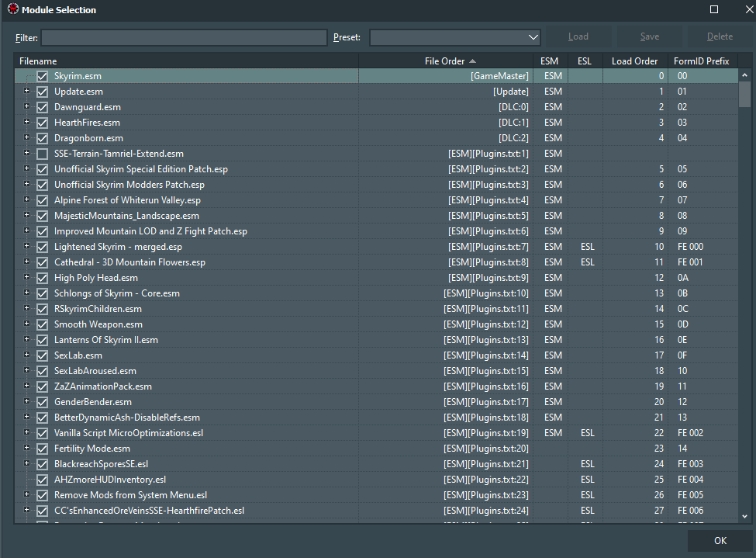Image resolution: width=756 pixels, height=558 pixels.
Task: Expand the Dragonborn.esm tree node
Action: pyautogui.click(x=26, y=137)
